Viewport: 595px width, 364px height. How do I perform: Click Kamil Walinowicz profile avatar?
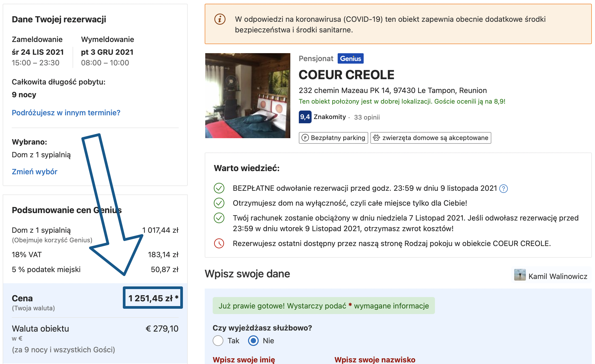pos(520,275)
